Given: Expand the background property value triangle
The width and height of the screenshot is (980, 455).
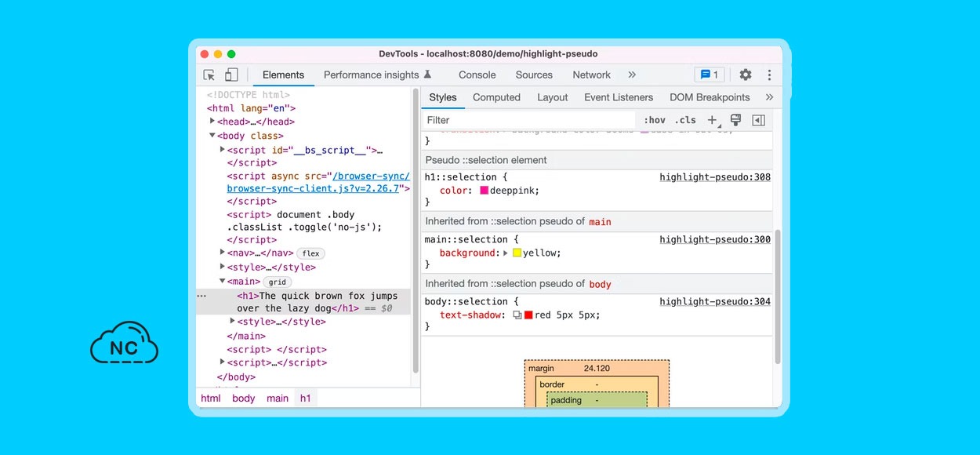Looking at the screenshot, I should point(506,253).
